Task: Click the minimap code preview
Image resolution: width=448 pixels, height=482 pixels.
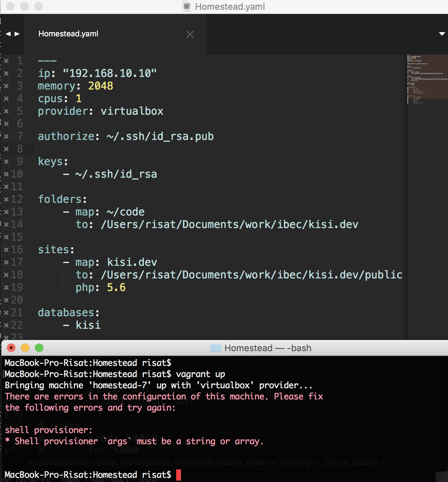Action: point(427,79)
